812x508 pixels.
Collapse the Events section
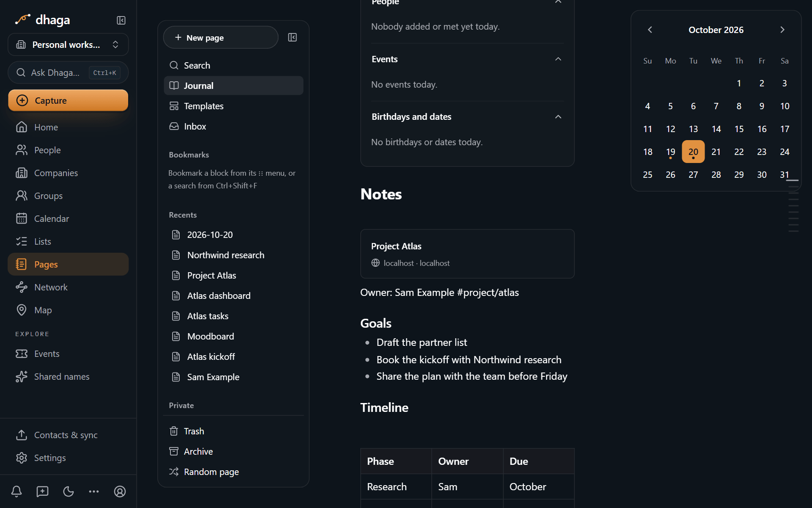tap(558, 59)
